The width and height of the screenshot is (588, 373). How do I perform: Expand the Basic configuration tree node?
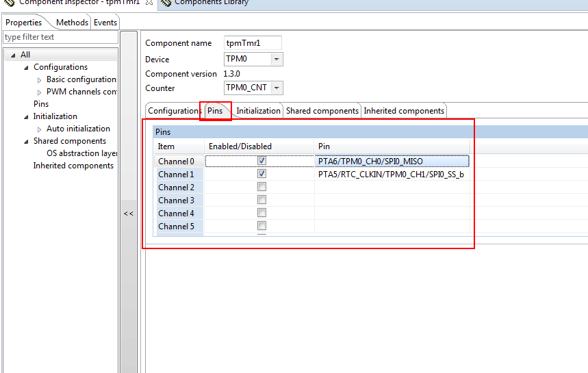40,80
